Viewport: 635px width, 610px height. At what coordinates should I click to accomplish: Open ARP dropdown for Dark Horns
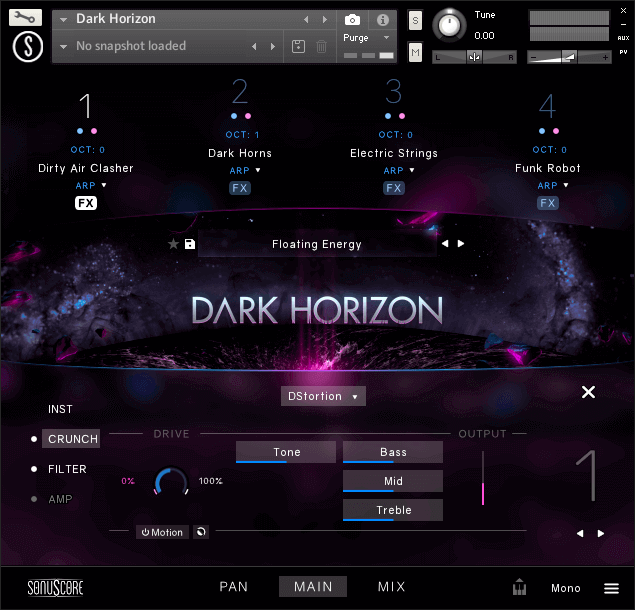[258, 170]
